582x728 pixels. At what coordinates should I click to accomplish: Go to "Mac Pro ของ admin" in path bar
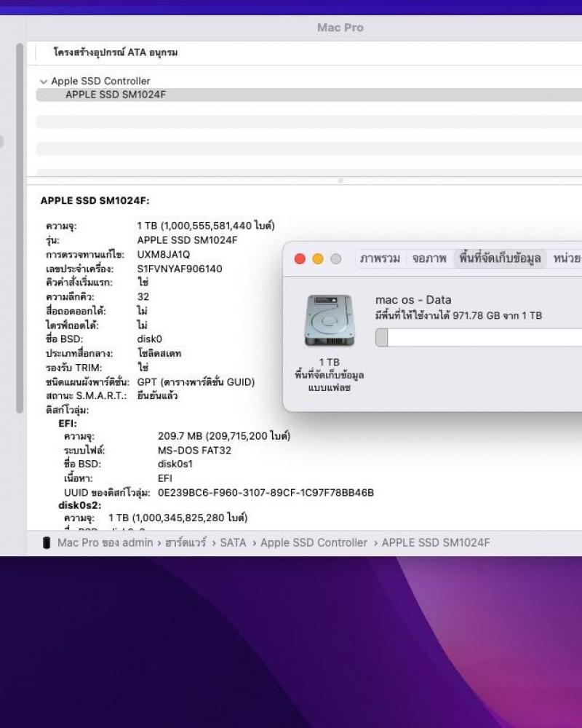pos(105,543)
